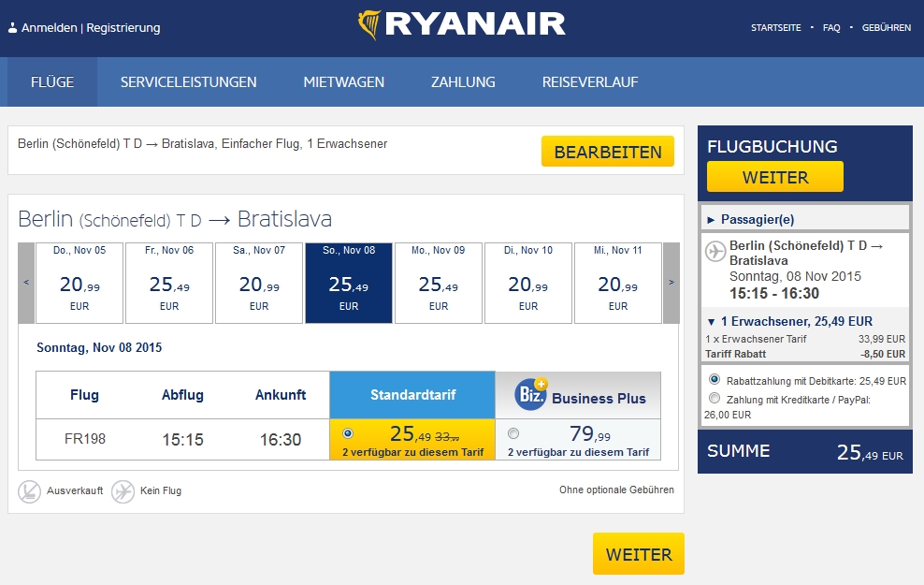This screenshot has width=924, height=585.
Task: Open the FAQ link
Action: [831, 28]
